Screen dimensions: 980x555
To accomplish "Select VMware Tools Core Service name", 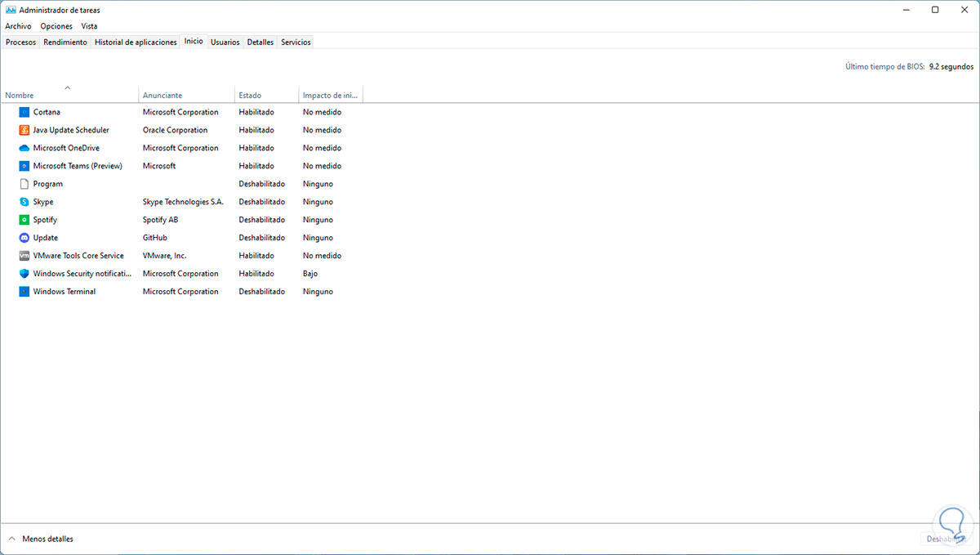I will click(78, 256).
